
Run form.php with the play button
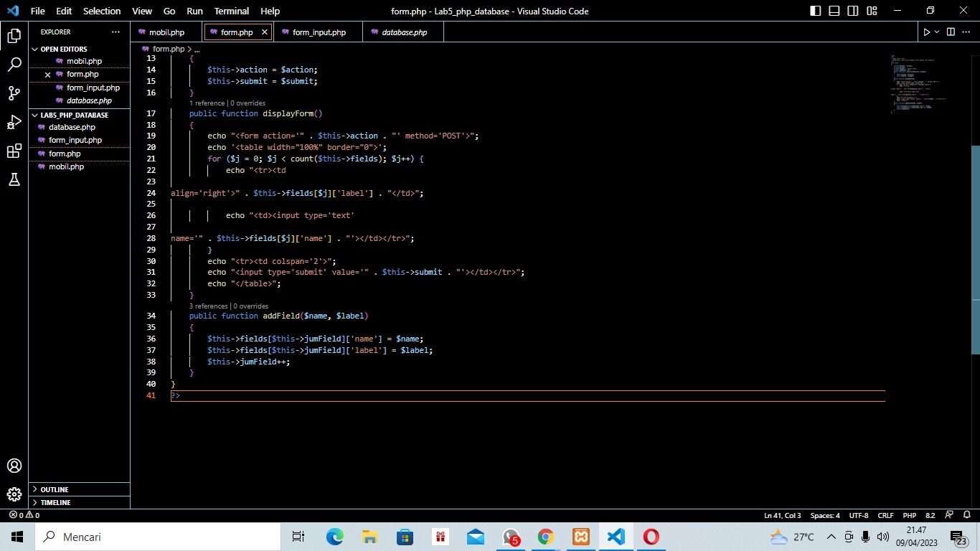click(x=926, y=32)
